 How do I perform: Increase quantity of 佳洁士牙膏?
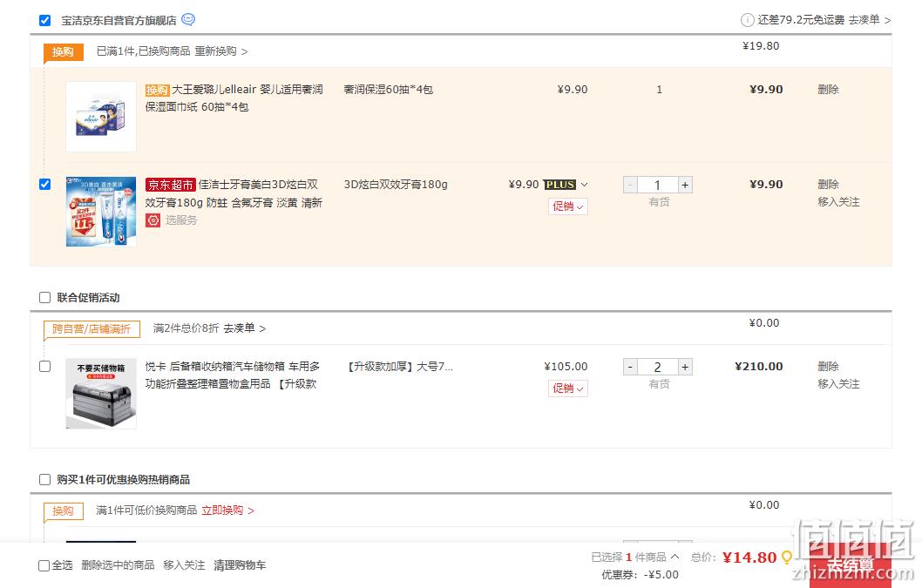pyautogui.click(x=685, y=186)
